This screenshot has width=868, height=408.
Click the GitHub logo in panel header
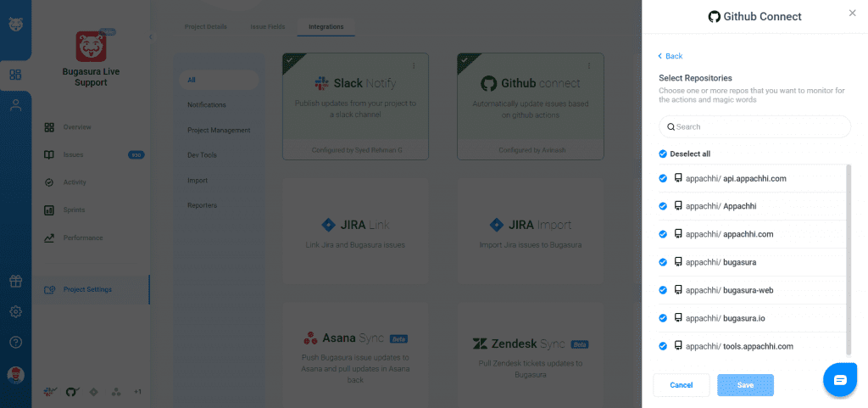tap(714, 17)
